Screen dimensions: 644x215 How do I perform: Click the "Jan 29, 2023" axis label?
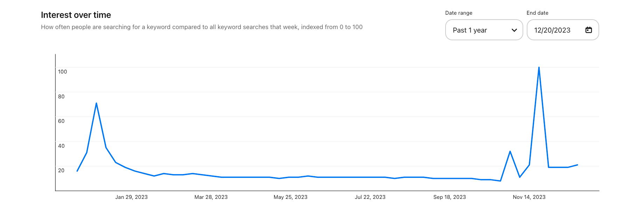pyautogui.click(x=132, y=197)
